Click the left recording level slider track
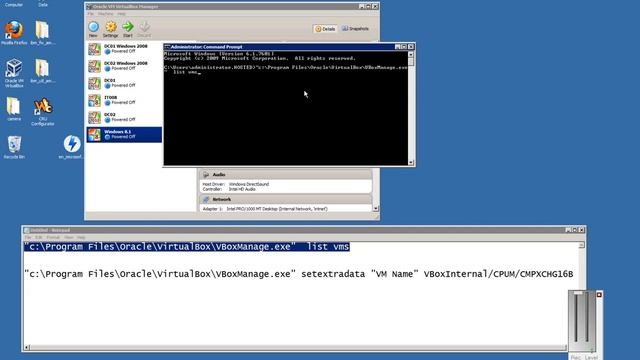This screenshot has height=360, width=640. 576,318
